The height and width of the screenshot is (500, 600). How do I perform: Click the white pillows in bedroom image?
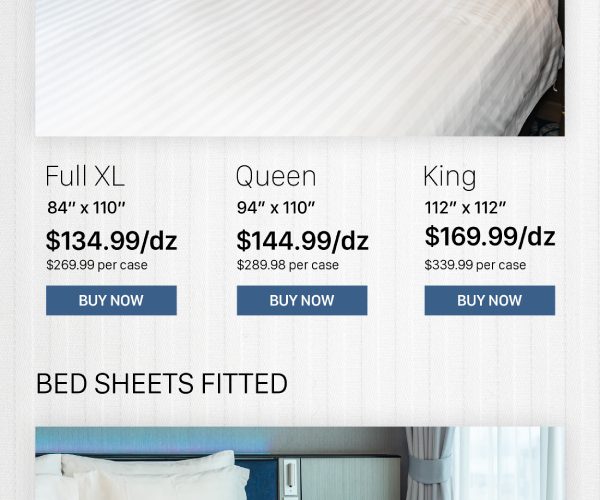(x=140, y=472)
